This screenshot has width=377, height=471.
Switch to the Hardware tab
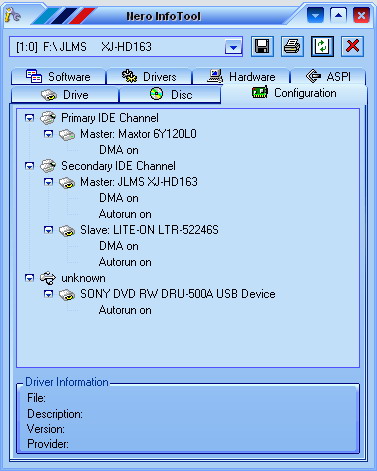241,77
